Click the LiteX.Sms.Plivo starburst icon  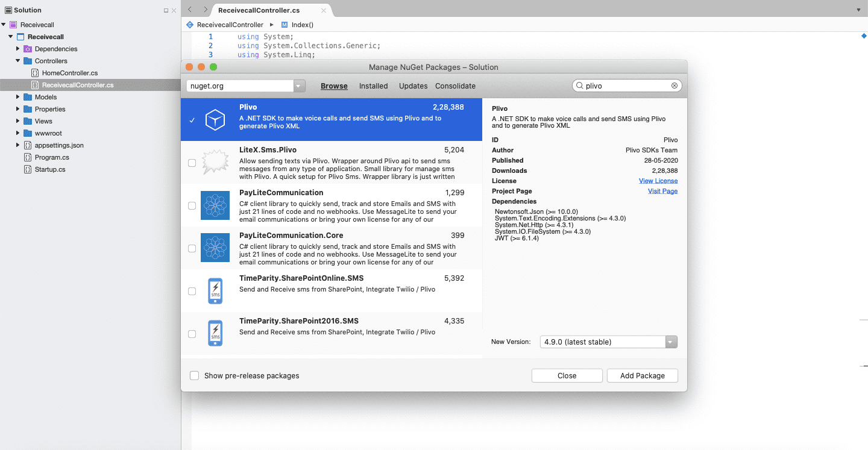[215, 162]
